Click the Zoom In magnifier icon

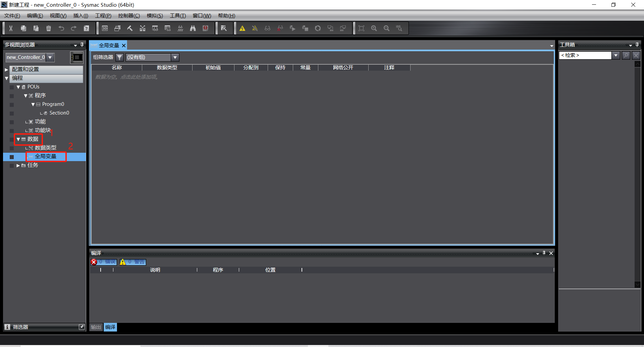[x=374, y=28]
